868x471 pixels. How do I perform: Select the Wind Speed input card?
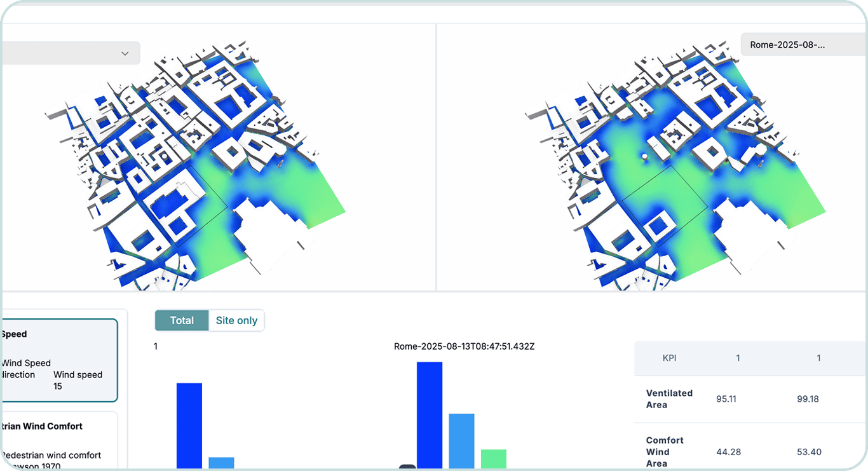(57, 359)
